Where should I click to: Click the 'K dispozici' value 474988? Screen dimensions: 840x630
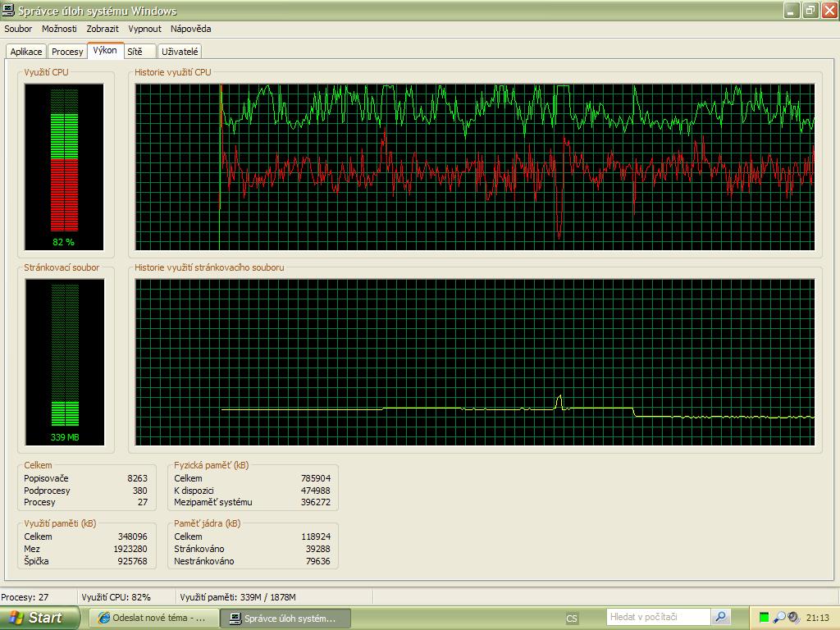point(316,491)
